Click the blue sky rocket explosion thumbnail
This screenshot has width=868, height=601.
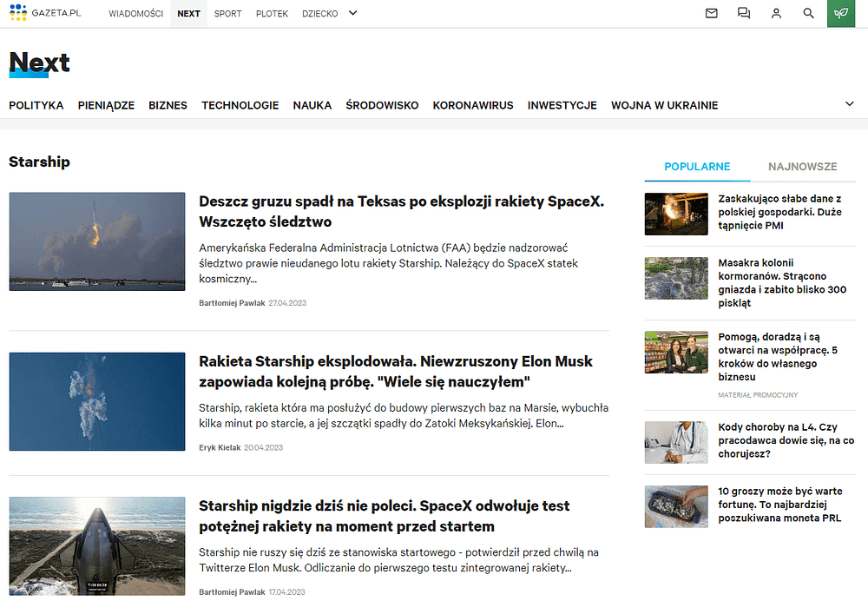click(x=97, y=401)
